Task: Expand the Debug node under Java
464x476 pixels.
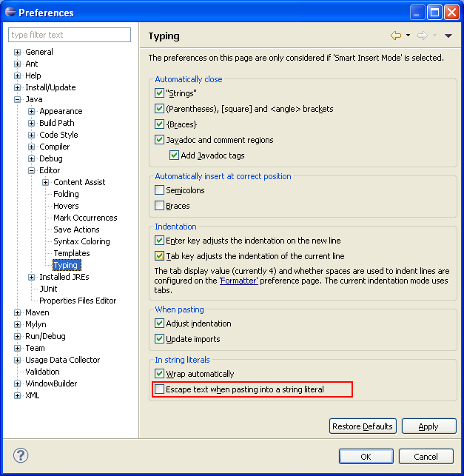Action: pos(31,158)
